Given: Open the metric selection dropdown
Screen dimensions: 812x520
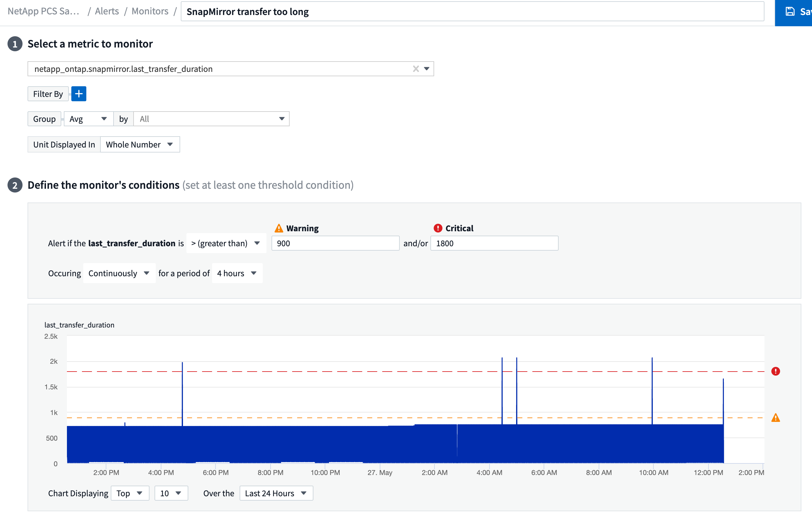Looking at the screenshot, I should [427, 68].
